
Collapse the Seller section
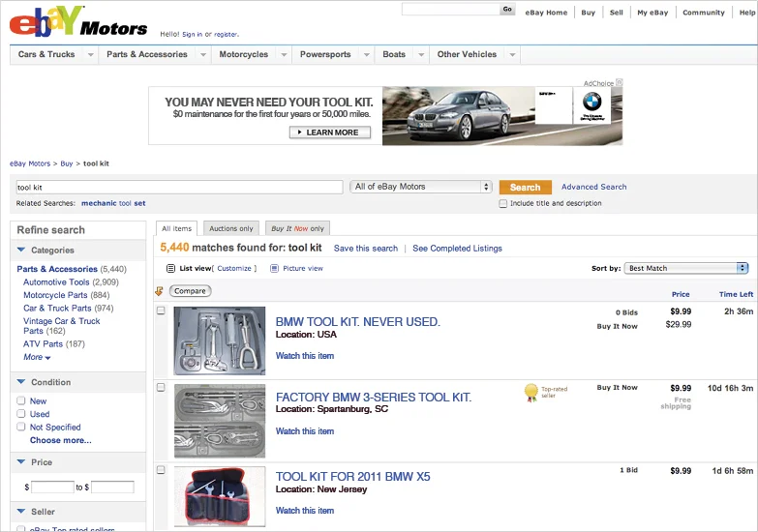click(x=20, y=512)
